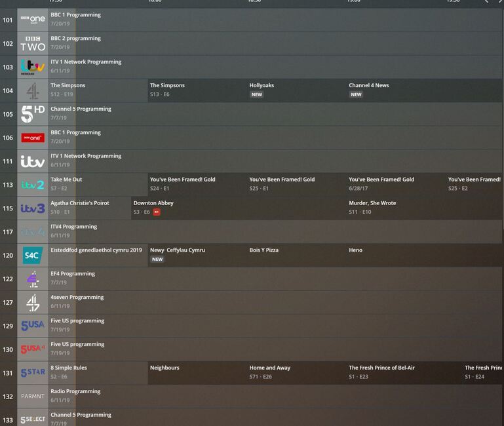Select the 5SELECT channel logo on 133
This screenshot has height=426, width=504.
[x=33, y=418]
